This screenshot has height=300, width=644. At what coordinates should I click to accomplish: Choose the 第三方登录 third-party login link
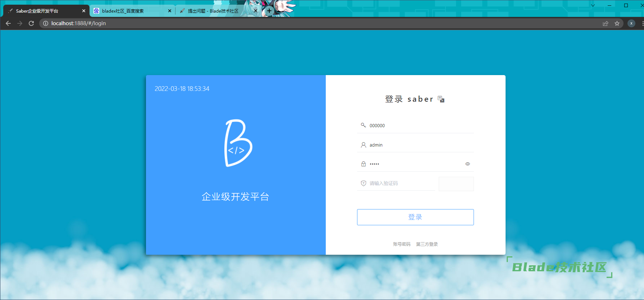427,244
